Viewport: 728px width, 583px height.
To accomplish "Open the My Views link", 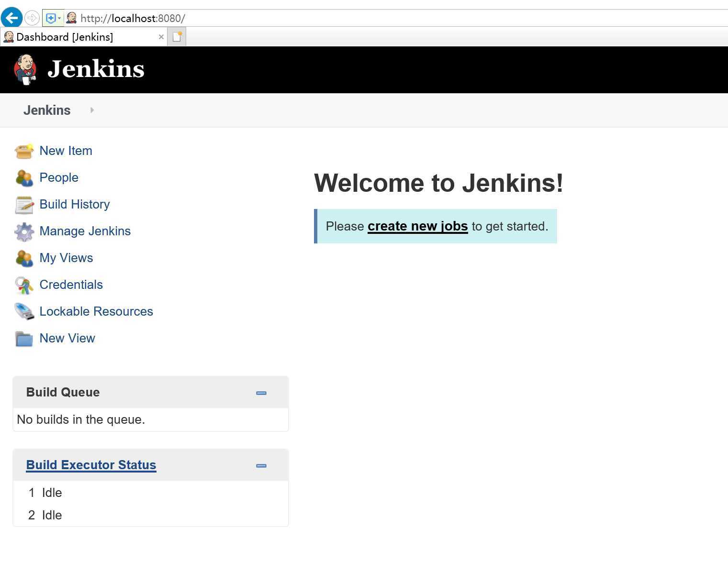I will tap(67, 258).
